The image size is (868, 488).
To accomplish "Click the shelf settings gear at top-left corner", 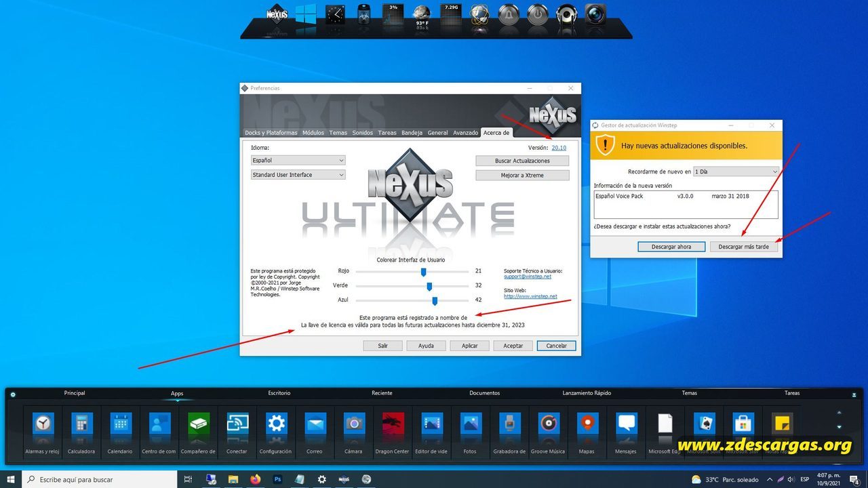I will 13,394.
